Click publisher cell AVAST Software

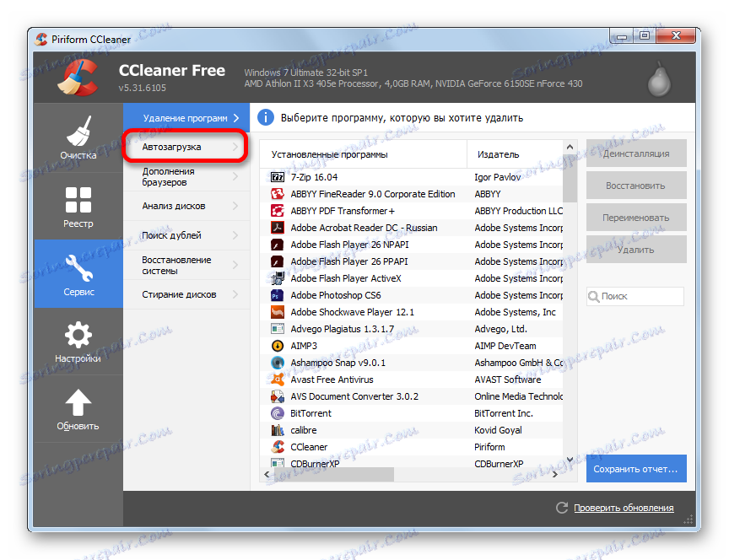click(x=508, y=380)
